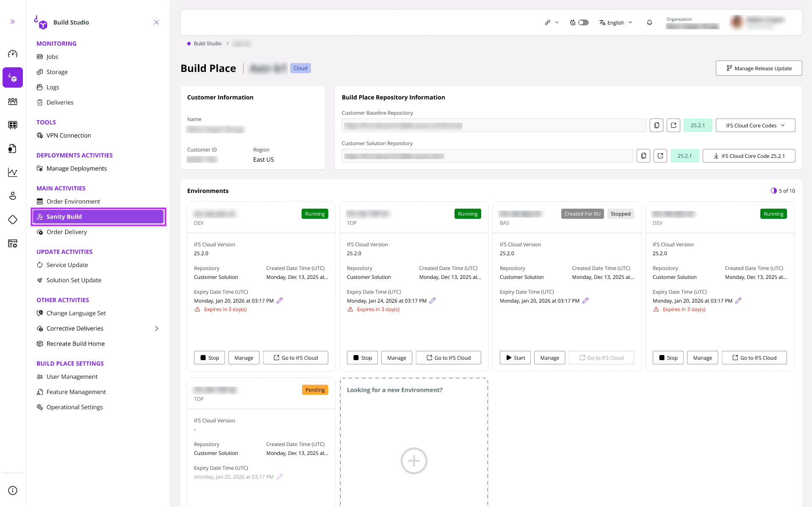Click the diamond icon in left rail
The height and width of the screenshot is (507, 812).
(x=13, y=220)
